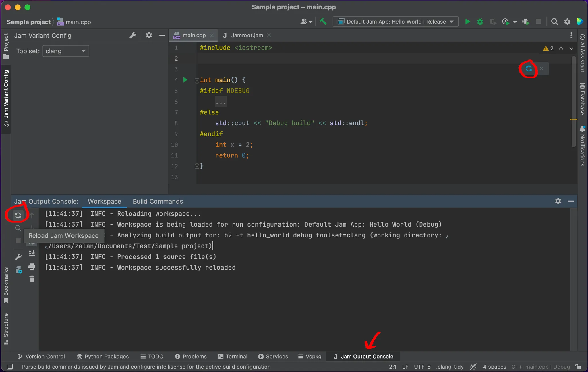
Task: Collapse main function fold on line 4
Action: click(x=197, y=80)
